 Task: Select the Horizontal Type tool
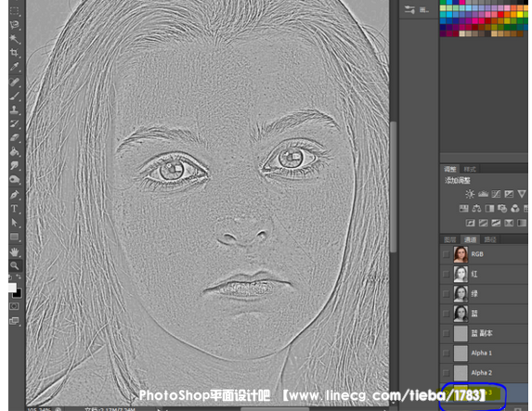[x=14, y=209]
